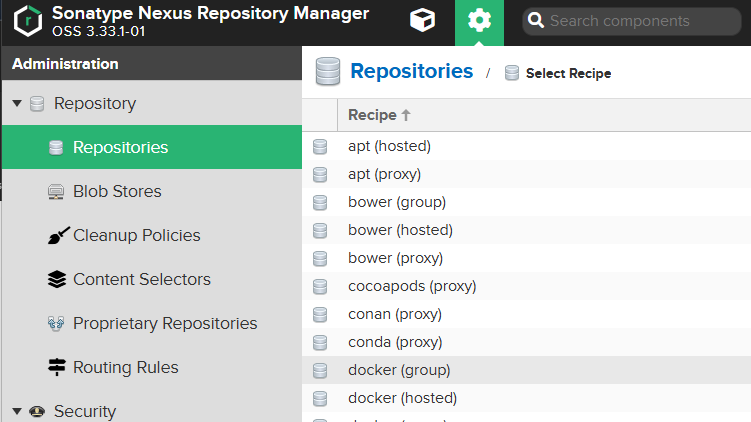Click the Proprietary Repositories icon
751x422 pixels.
pos(56,324)
